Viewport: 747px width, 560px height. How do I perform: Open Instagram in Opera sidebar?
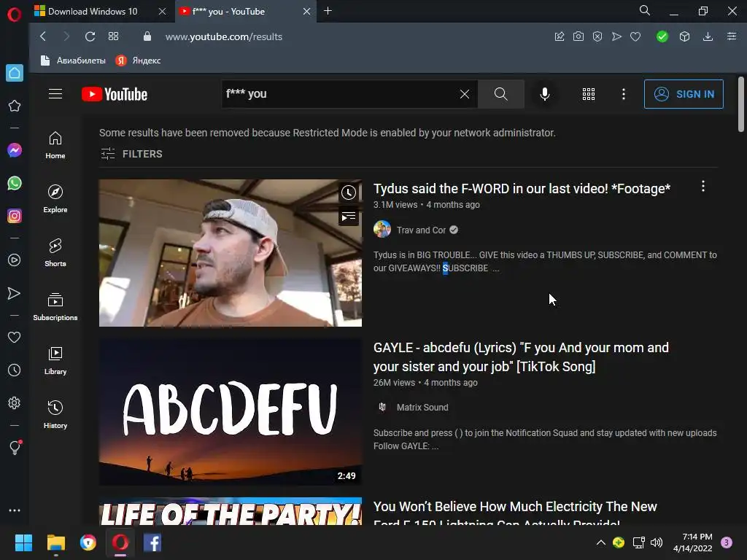[15, 216]
